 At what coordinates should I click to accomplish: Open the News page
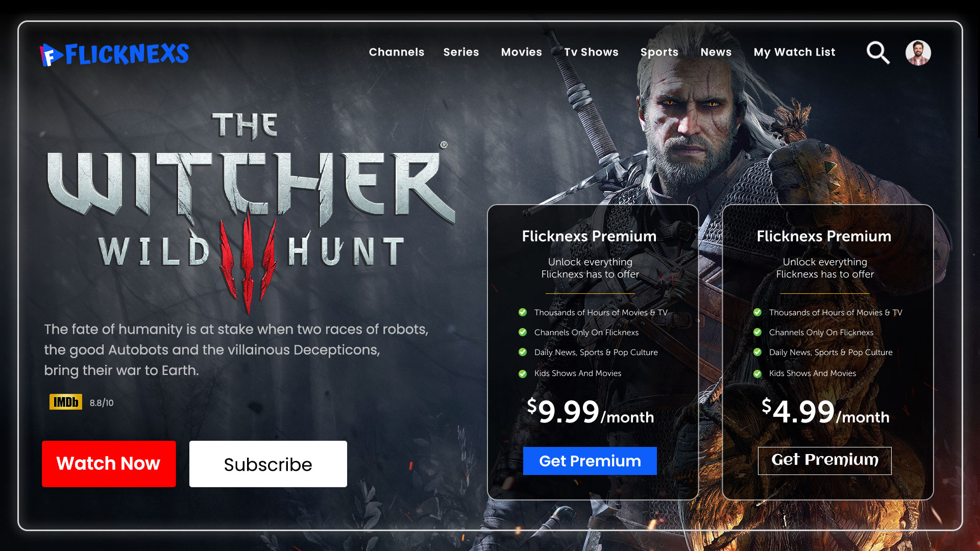click(x=716, y=52)
